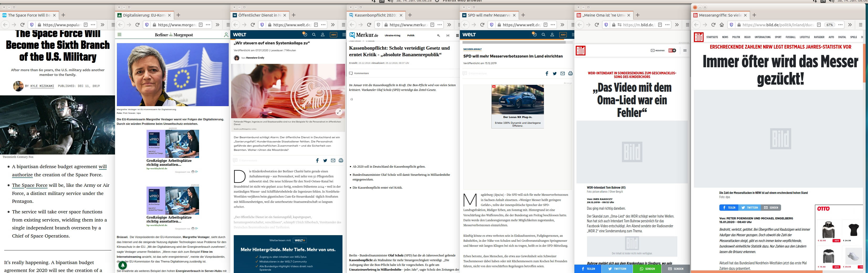Image resolution: width=868 pixels, height=273 pixels.
Task: Close the 'The Space Force Will Be' tab
Action: point(54,15)
